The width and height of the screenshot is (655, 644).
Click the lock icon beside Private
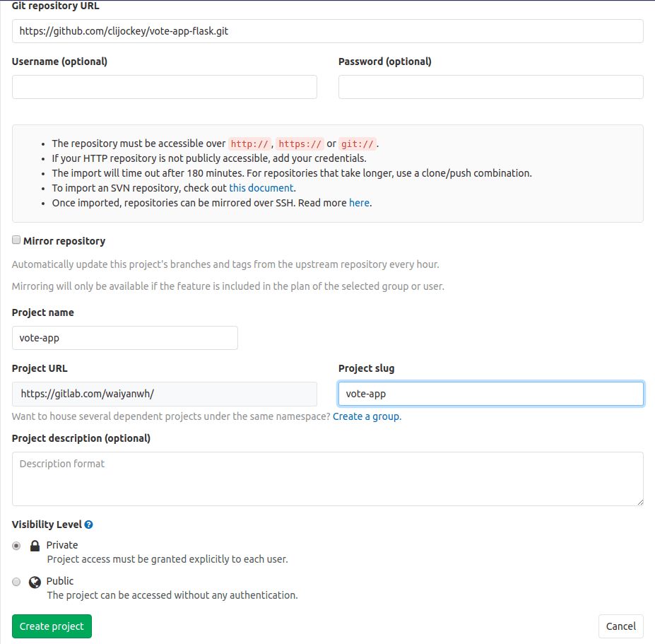pyautogui.click(x=34, y=545)
